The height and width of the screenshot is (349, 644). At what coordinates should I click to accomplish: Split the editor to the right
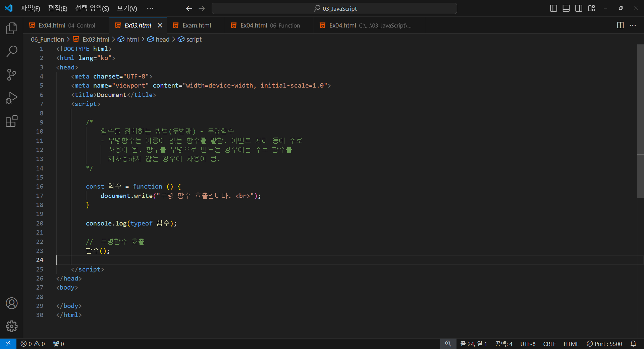click(x=620, y=25)
